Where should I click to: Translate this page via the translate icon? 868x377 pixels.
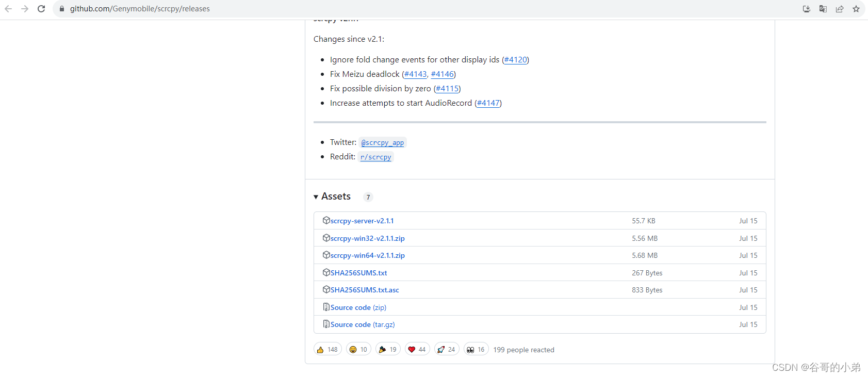tap(823, 9)
